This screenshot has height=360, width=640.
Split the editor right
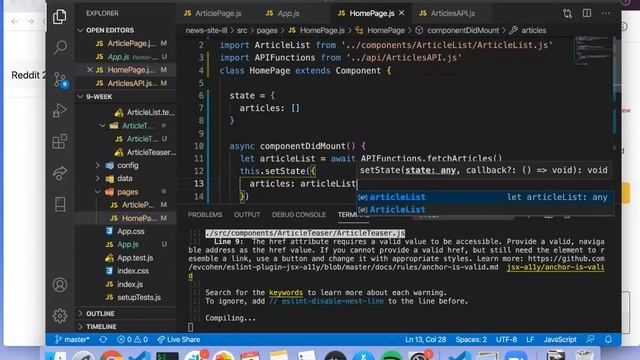coord(587,13)
